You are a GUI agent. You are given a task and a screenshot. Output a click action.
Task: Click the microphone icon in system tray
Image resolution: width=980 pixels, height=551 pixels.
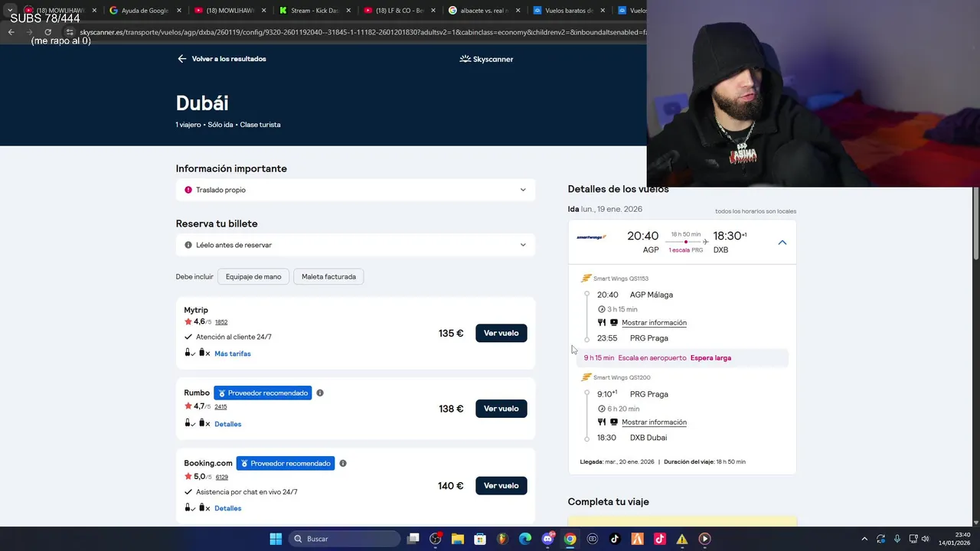(897, 539)
